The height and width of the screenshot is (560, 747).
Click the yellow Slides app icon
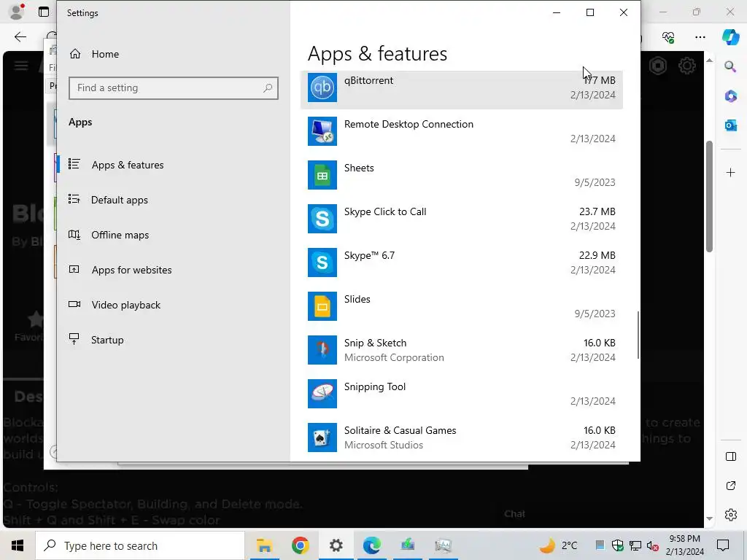click(x=322, y=306)
